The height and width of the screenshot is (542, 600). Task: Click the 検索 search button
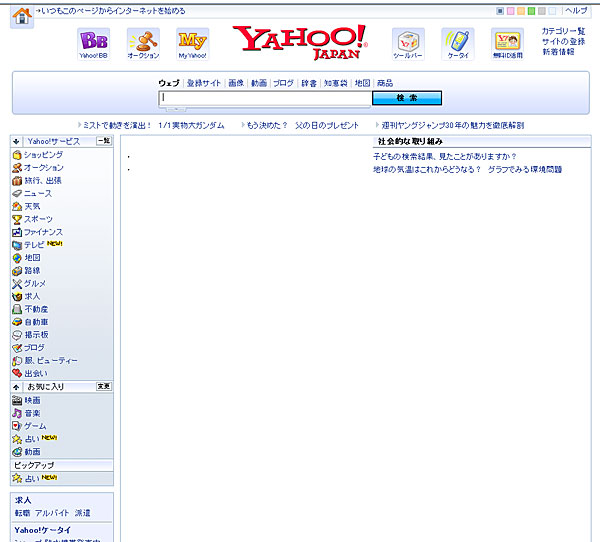tap(407, 98)
